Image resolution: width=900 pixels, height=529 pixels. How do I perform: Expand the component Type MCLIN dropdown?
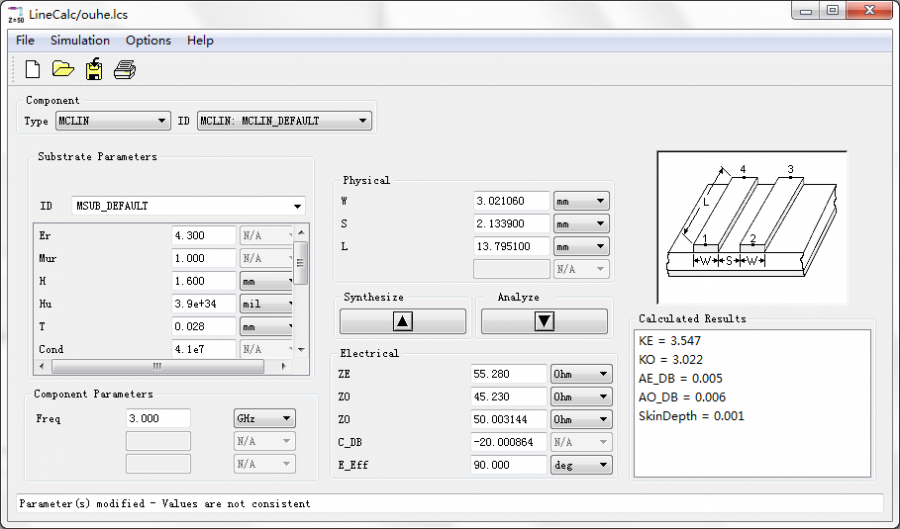pos(112,121)
